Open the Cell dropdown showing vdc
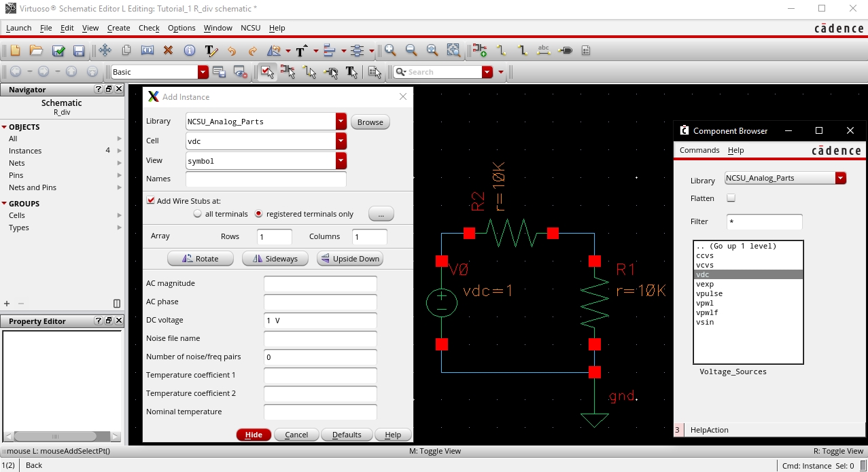Screen dimensions: 868x472 pos(341,141)
